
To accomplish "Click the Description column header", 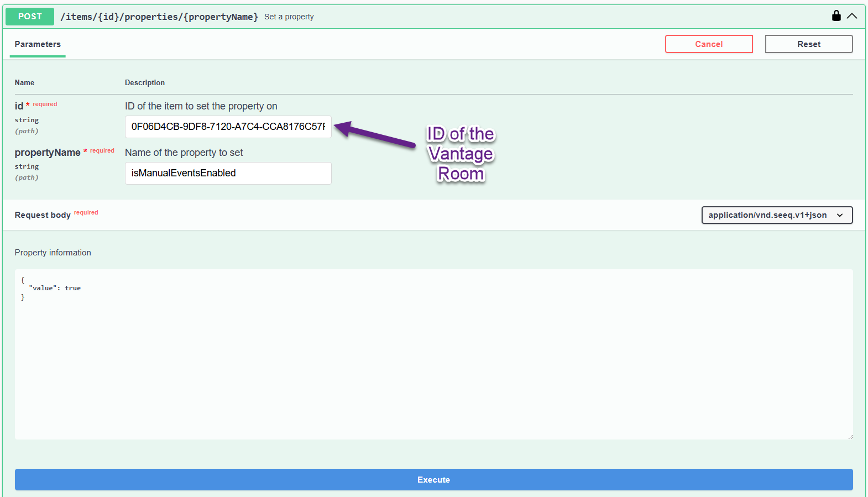I will (145, 83).
